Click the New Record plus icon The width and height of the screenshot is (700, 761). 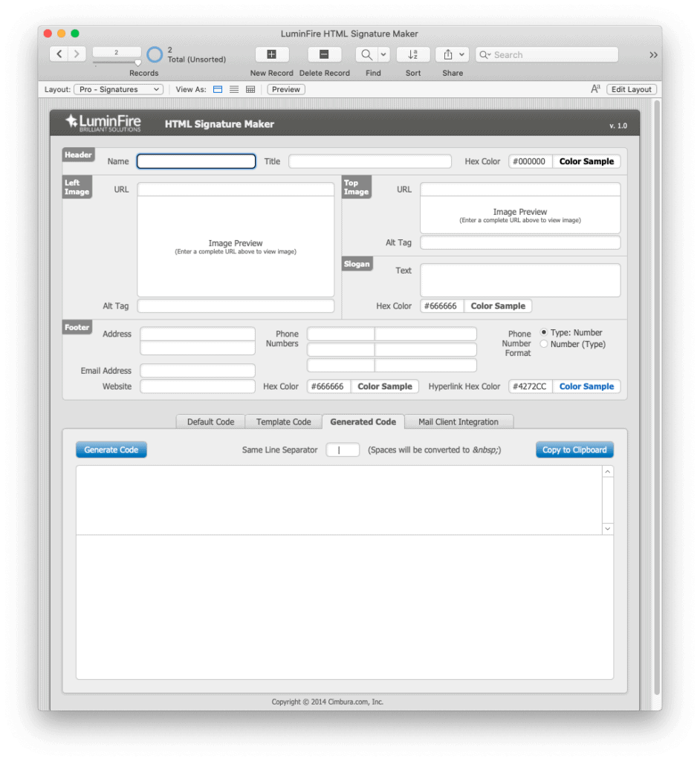click(x=272, y=54)
